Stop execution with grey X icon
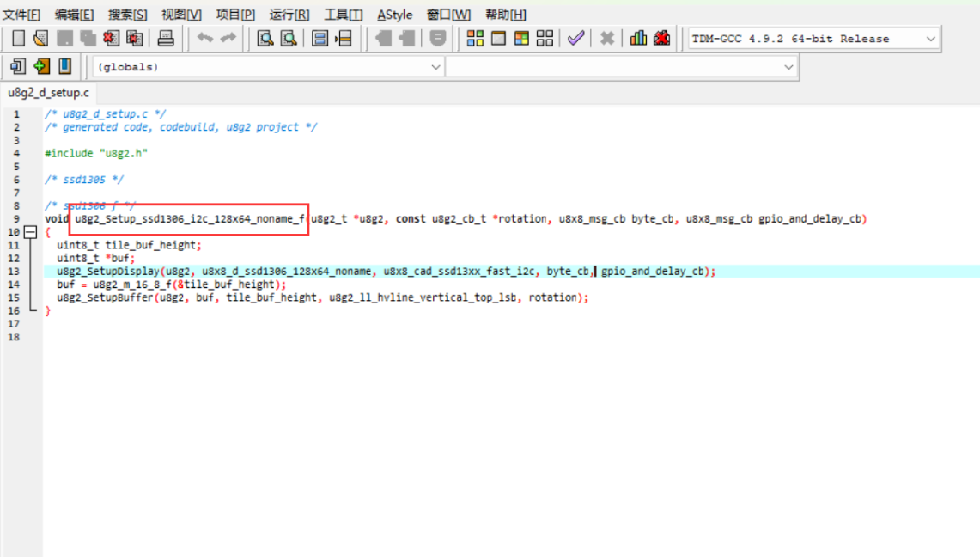 606,38
